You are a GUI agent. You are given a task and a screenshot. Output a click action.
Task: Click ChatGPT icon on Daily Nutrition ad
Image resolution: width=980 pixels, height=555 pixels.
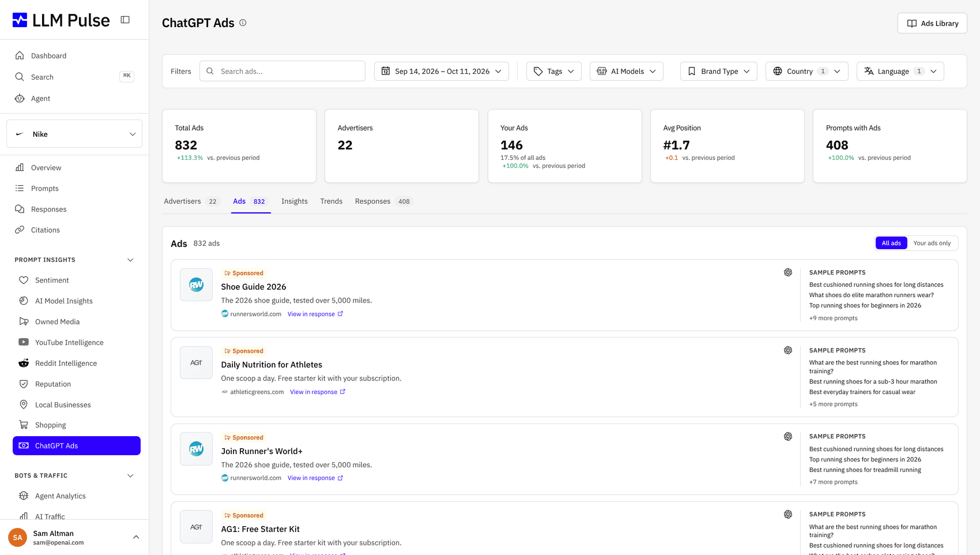(x=788, y=350)
